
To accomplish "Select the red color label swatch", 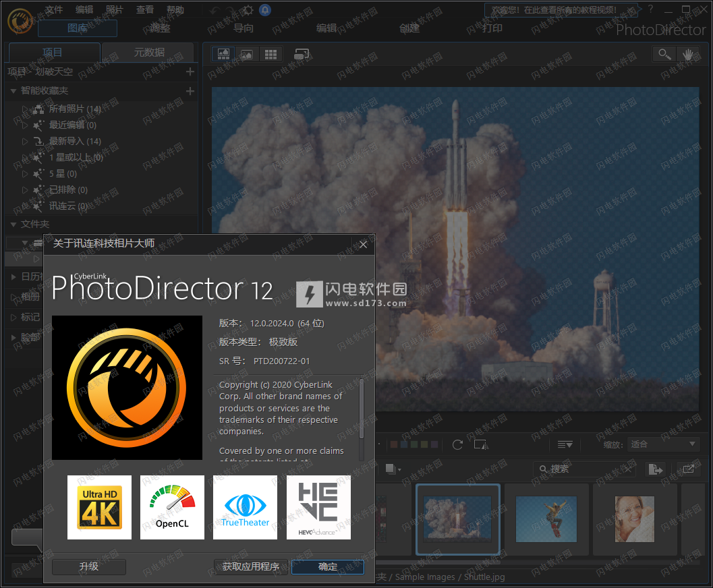I will click(x=394, y=444).
